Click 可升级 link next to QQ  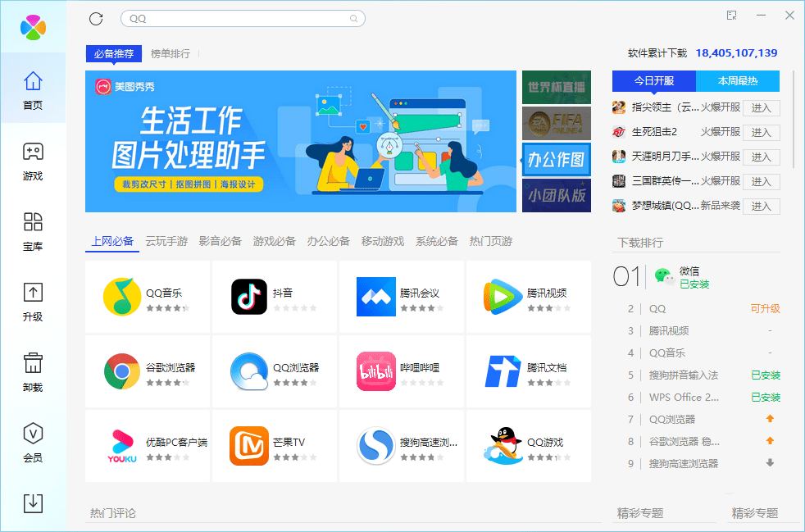tap(765, 309)
